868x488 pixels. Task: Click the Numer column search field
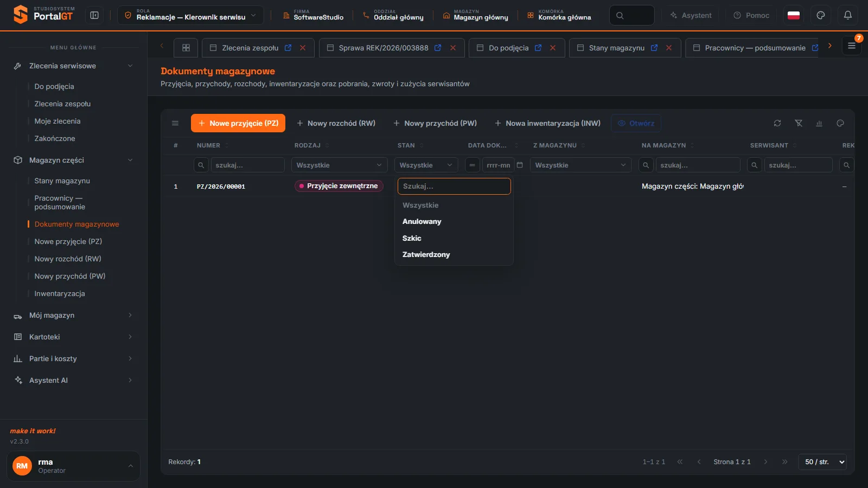247,165
